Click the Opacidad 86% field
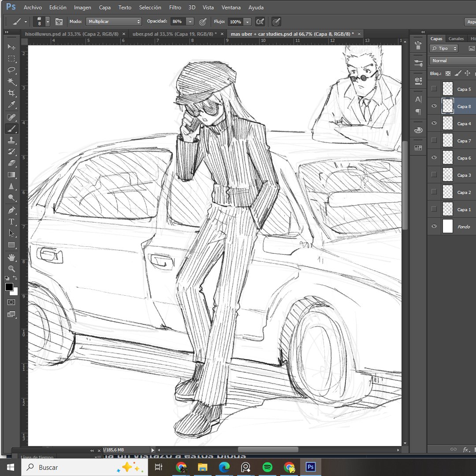476x476 pixels. [178, 22]
